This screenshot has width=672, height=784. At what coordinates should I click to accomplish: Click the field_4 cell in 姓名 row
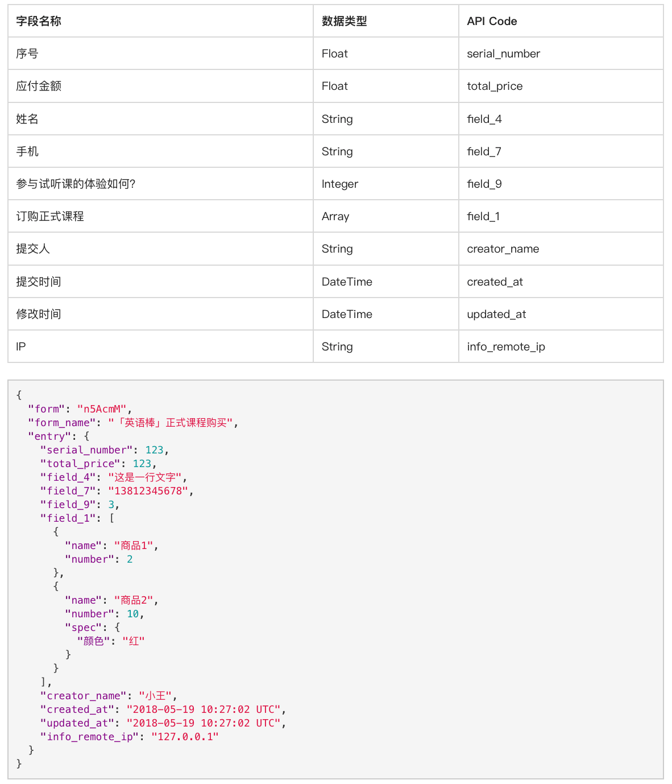pyautogui.click(x=484, y=119)
